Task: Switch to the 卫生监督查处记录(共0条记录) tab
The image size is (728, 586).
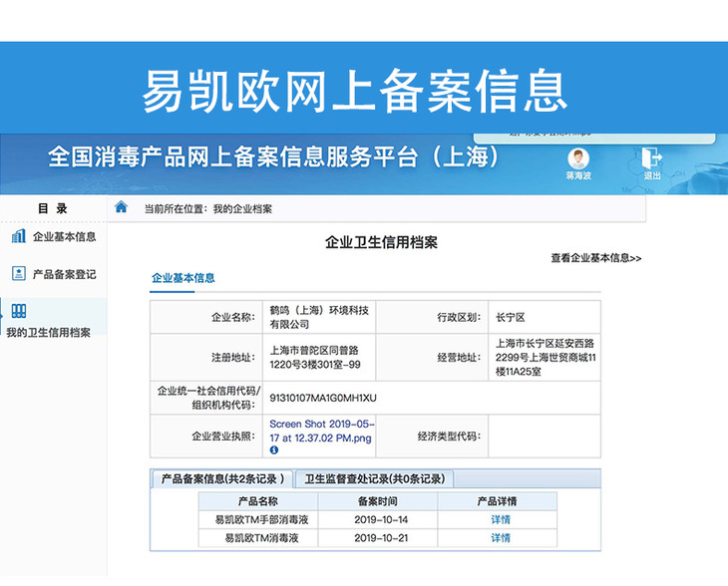Action: [x=375, y=479]
